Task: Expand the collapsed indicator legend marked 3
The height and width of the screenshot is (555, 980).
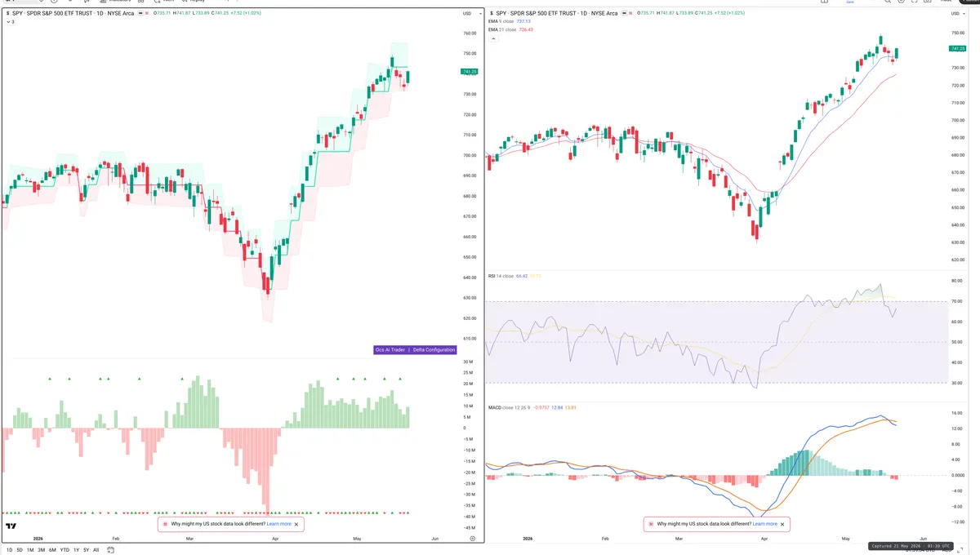Action: 11,21
